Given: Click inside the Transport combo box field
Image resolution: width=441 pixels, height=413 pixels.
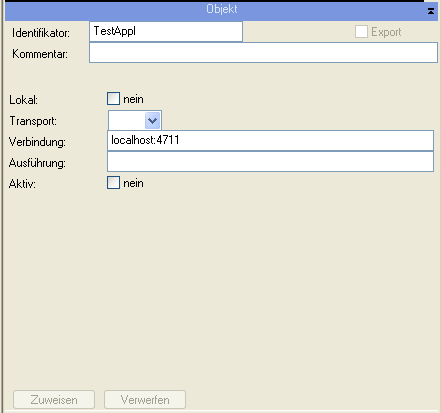Looking at the screenshot, I should tap(127, 120).
